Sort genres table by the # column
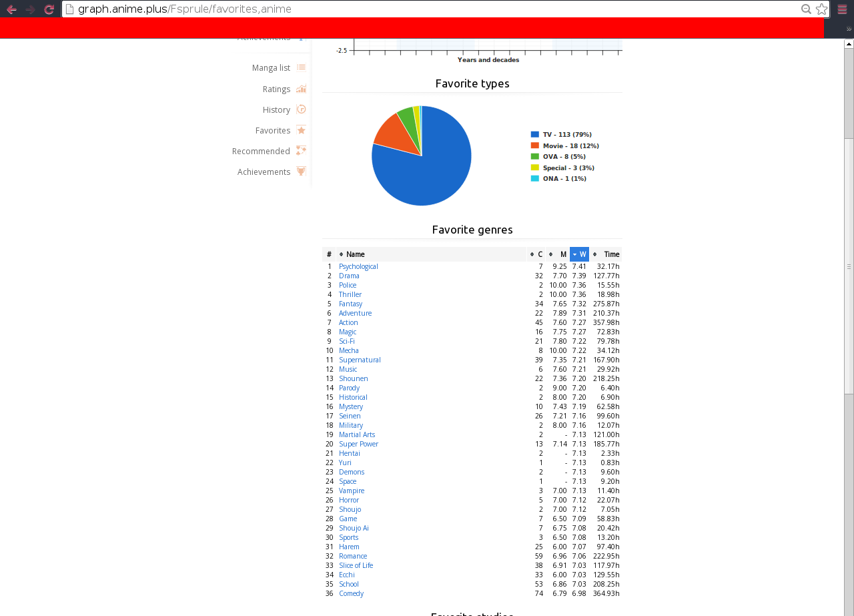The height and width of the screenshot is (616, 854). (329, 254)
